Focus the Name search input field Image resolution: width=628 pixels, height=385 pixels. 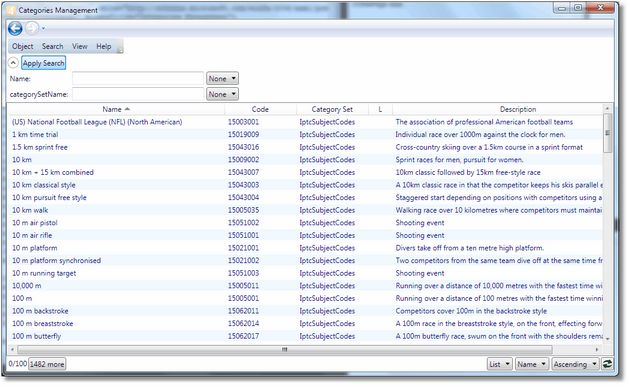[138, 79]
